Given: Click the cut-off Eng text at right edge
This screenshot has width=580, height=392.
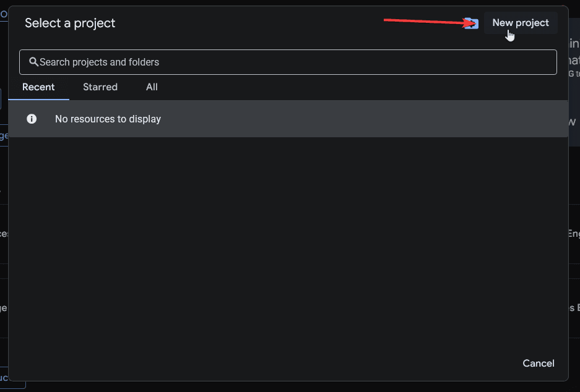Looking at the screenshot, I should (x=574, y=234).
